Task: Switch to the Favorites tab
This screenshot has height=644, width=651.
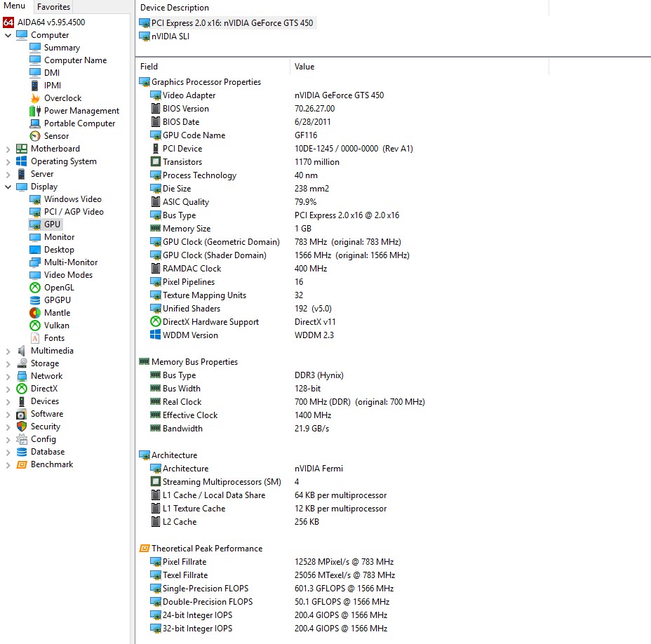Action: pos(53,6)
